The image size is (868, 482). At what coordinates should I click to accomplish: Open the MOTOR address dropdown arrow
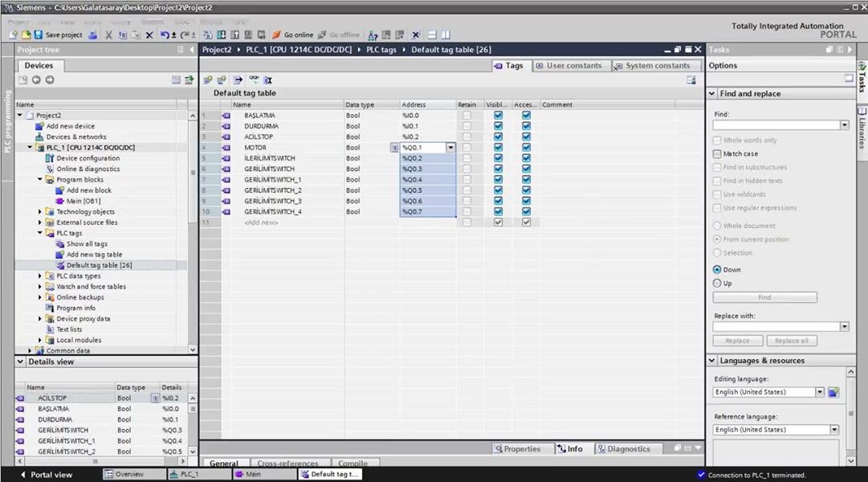(450, 147)
